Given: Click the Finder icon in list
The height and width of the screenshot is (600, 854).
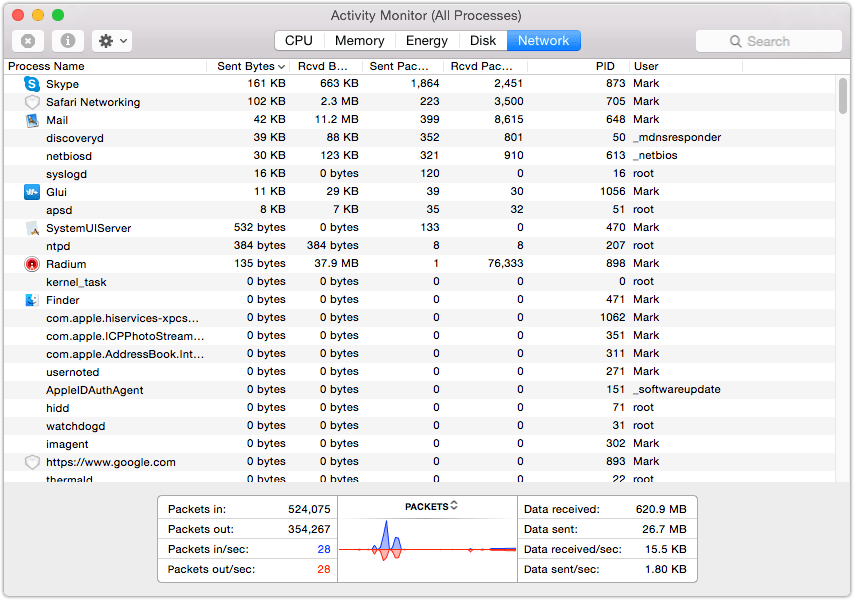Looking at the screenshot, I should [x=32, y=300].
